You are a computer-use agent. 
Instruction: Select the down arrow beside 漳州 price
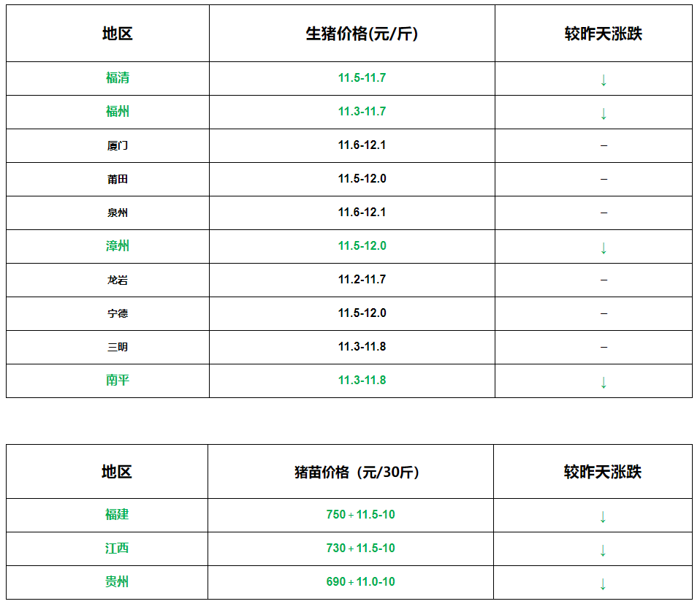click(604, 248)
